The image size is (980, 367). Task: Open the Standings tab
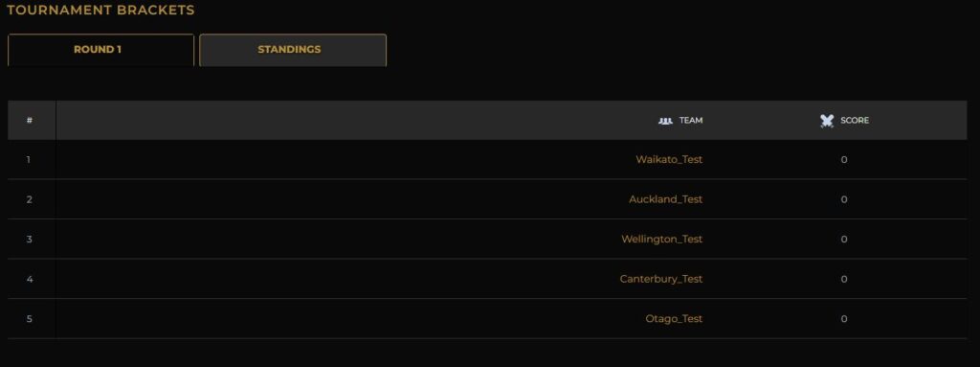click(x=293, y=50)
